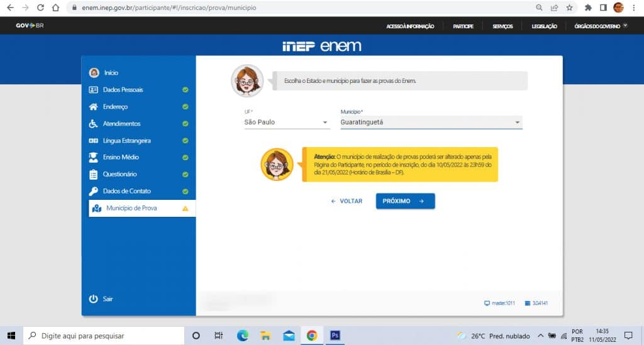Open the Windows notification center icon
The height and width of the screenshot is (345, 644).
(628, 336)
